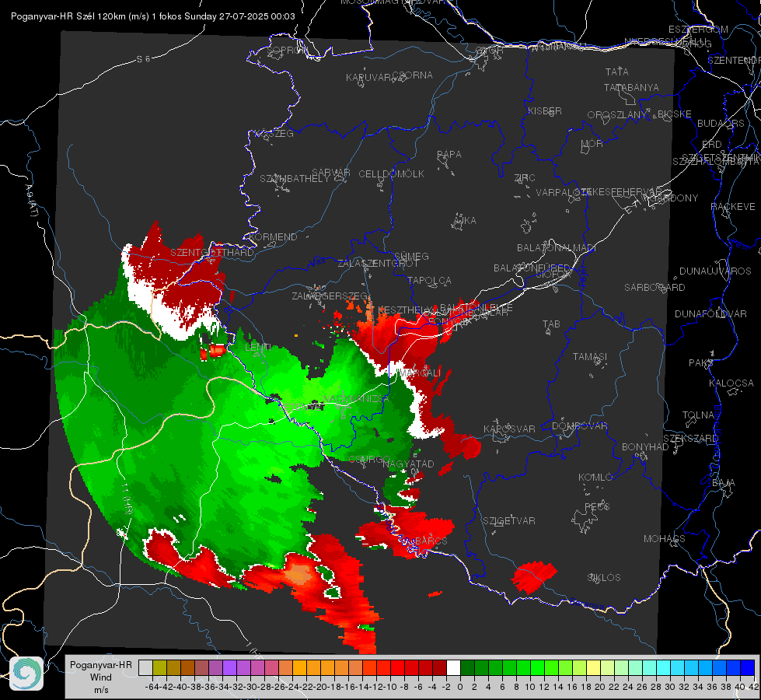Screen dimensions: 761x700
Task: Click the SARVAR label
Action: point(331,173)
